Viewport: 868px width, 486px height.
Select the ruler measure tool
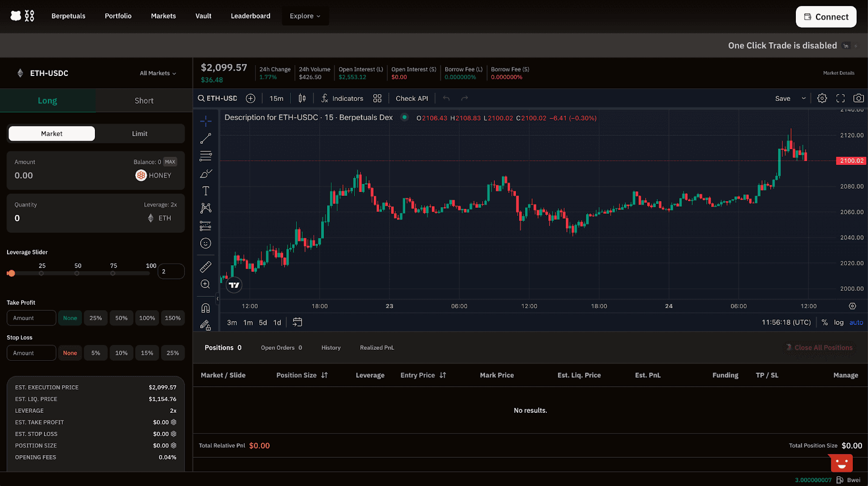coord(206,267)
